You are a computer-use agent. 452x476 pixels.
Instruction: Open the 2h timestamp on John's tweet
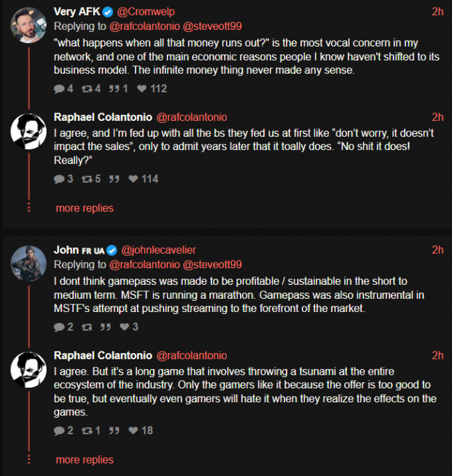[437, 250]
